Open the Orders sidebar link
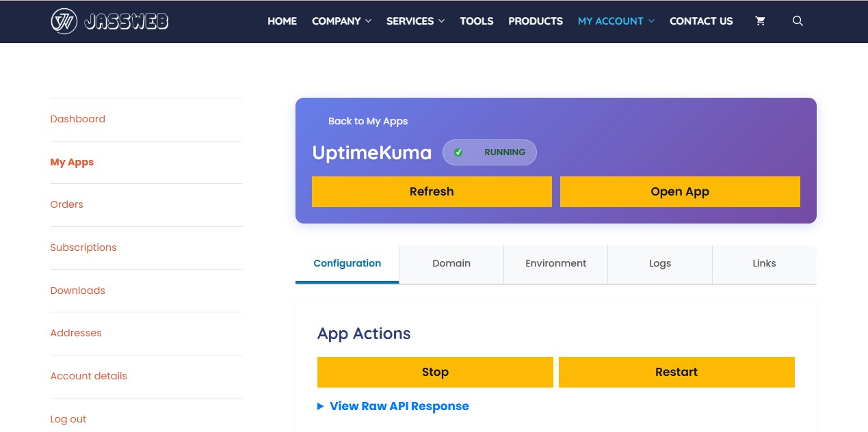The image size is (868, 432). [66, 204]
